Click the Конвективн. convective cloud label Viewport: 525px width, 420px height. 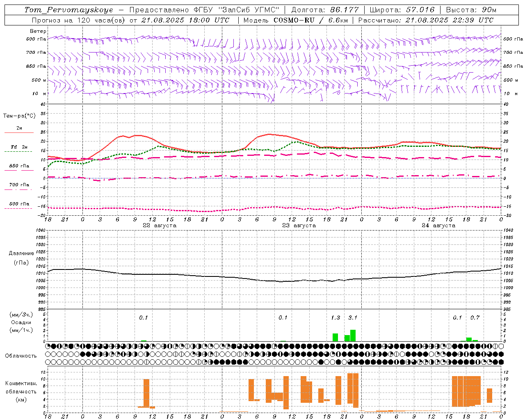21,383
